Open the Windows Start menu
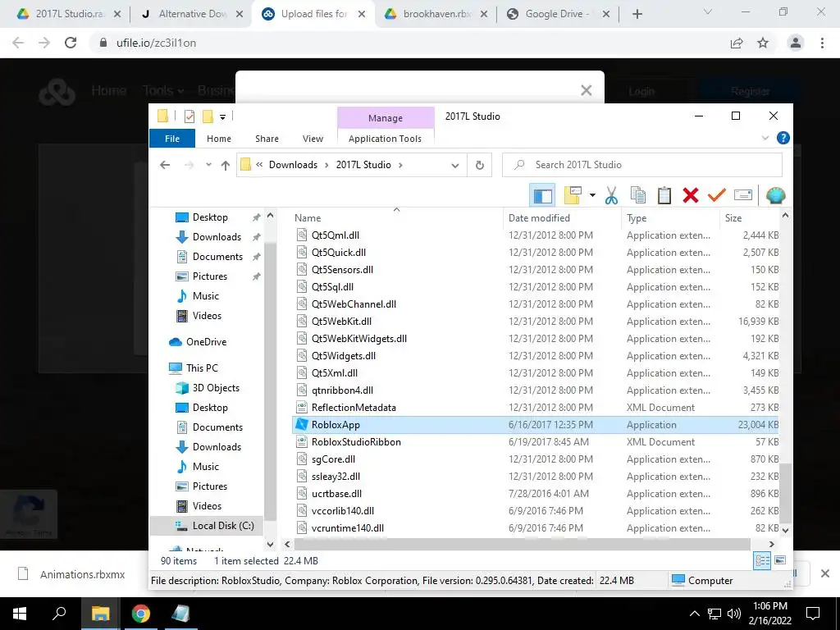The width and height of the screenshot is (840, 630). click(x=20, y=614)
